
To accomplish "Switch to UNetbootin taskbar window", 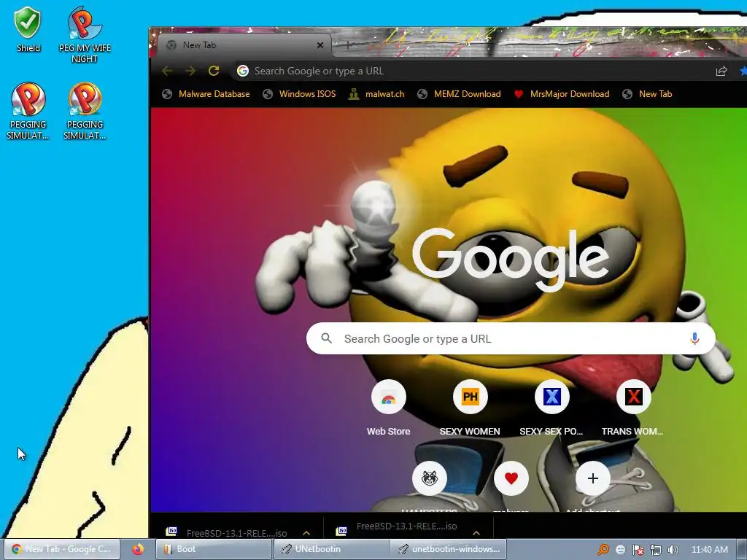I will [x=332, y=549].
